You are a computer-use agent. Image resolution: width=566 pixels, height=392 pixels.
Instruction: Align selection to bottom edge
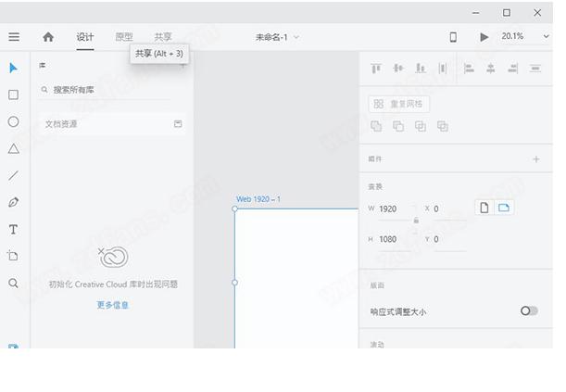(x=421, y=69)
